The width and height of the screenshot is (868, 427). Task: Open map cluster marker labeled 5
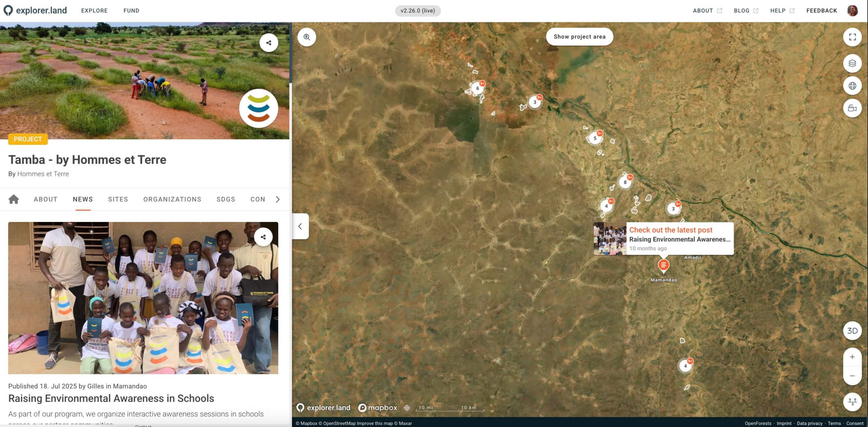pyautogui.click(x=595, y=138)
